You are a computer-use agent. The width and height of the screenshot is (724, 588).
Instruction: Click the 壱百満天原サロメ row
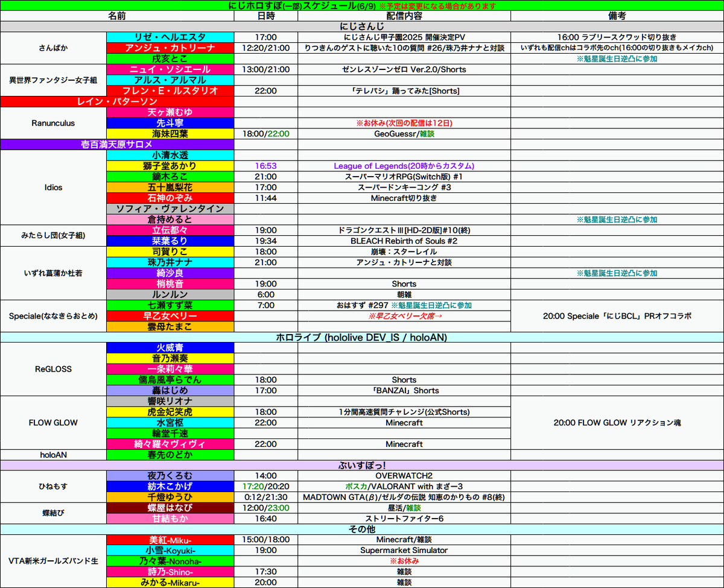pyautogui.click(x=117, y=145)
